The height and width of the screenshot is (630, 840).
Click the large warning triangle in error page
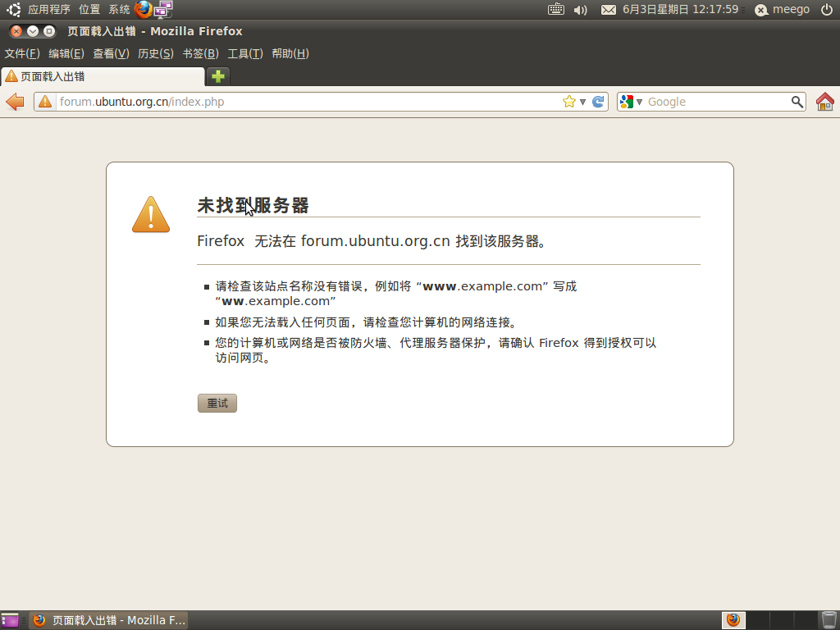151,214
